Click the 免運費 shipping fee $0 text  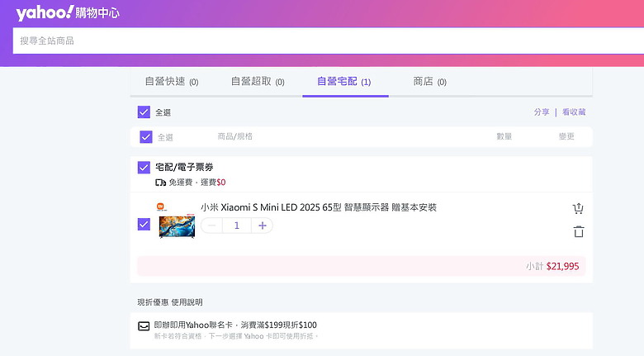coord(197,182)
